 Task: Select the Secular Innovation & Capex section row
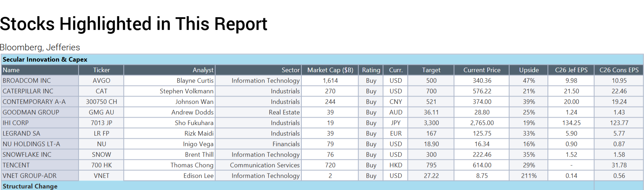45,60
